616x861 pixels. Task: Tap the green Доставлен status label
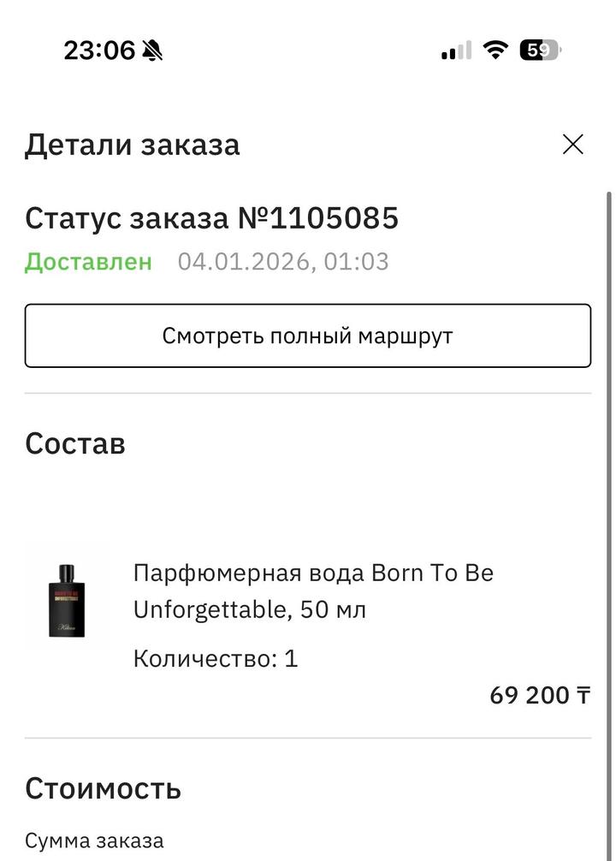88,262
